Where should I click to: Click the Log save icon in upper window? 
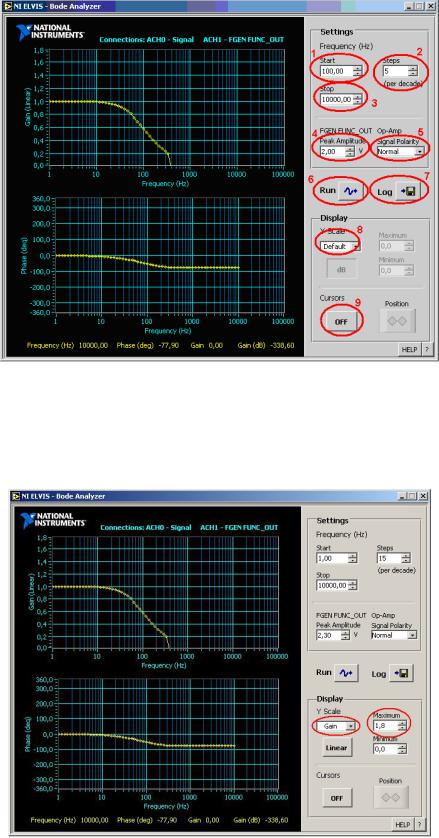click(410, 191)
